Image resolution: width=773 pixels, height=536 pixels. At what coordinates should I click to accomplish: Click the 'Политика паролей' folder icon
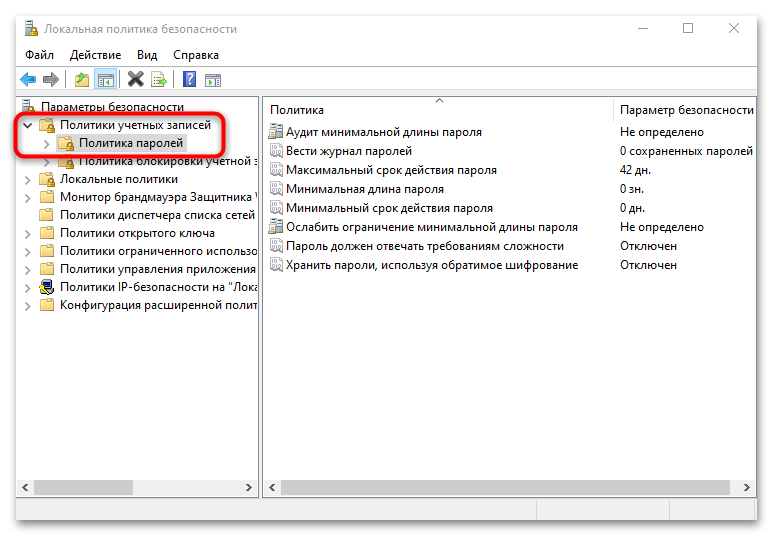[x=66, y=143]
